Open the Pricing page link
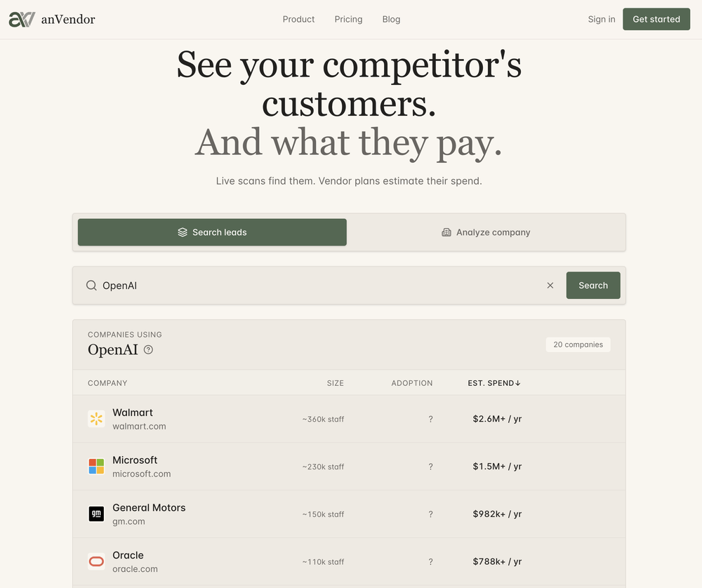 (x=348, y=19)
